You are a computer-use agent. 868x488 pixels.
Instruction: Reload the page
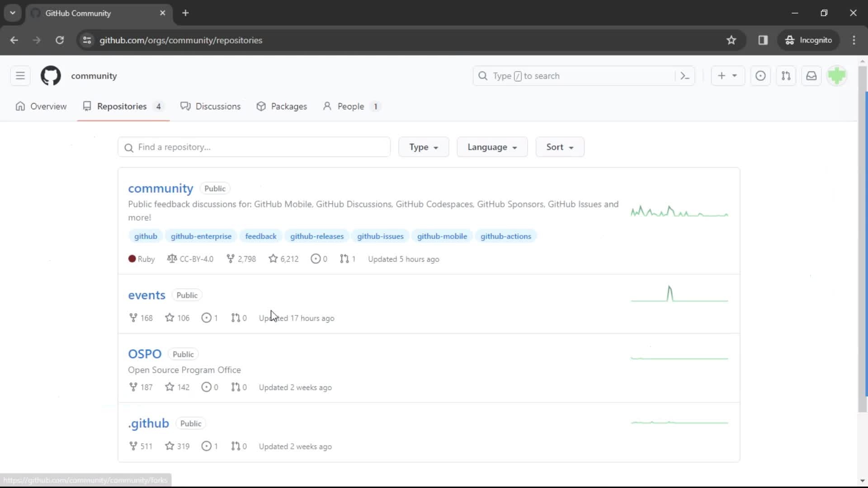coord(60,40)
